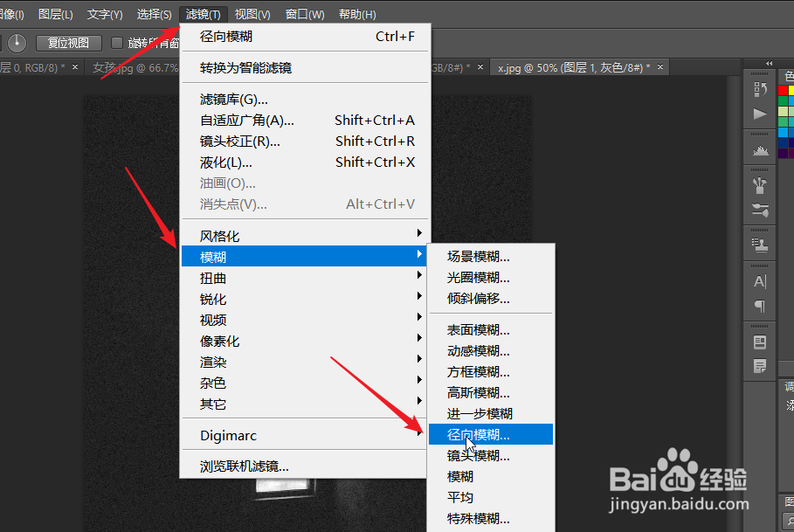Image resolution: width=794 pixels, height=532 pixels.
Task: Close the GB/8#) document tab
Action: point(480,66)
